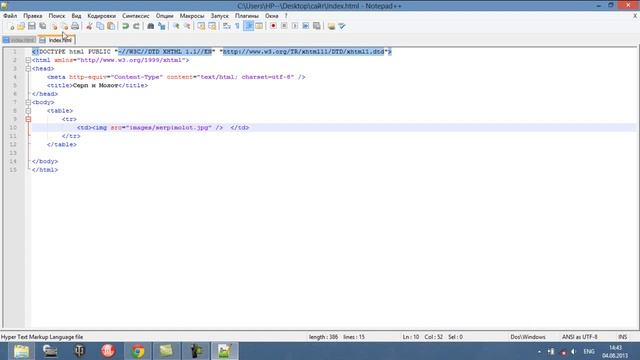Screen dimensions: 640x360
Task: Collapse the red tr fold marker
Action: coord(28,119)
